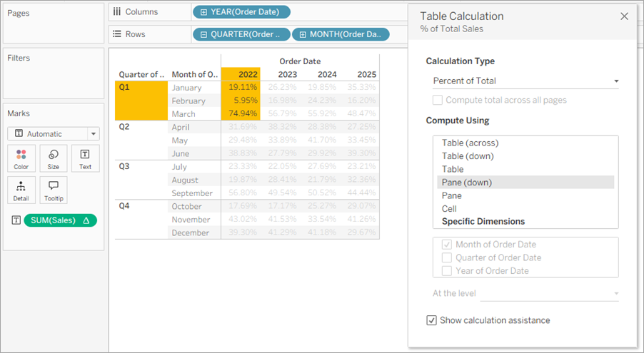Open the At the level dropdown

(x=550, y=294)
